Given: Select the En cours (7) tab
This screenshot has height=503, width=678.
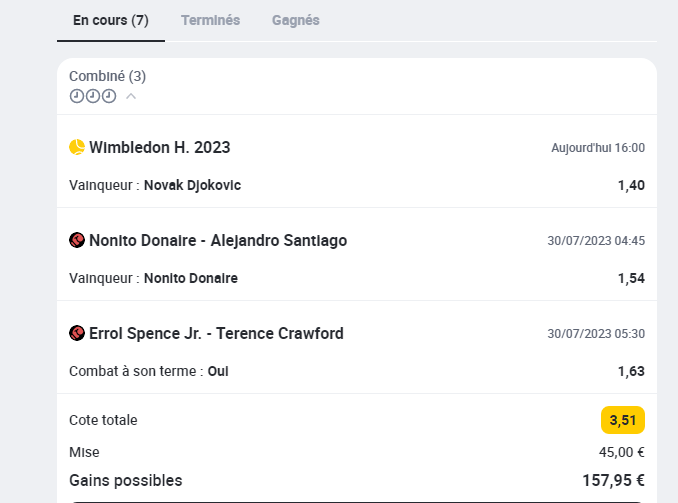Looking at the screenshot, I should point(111,20).
